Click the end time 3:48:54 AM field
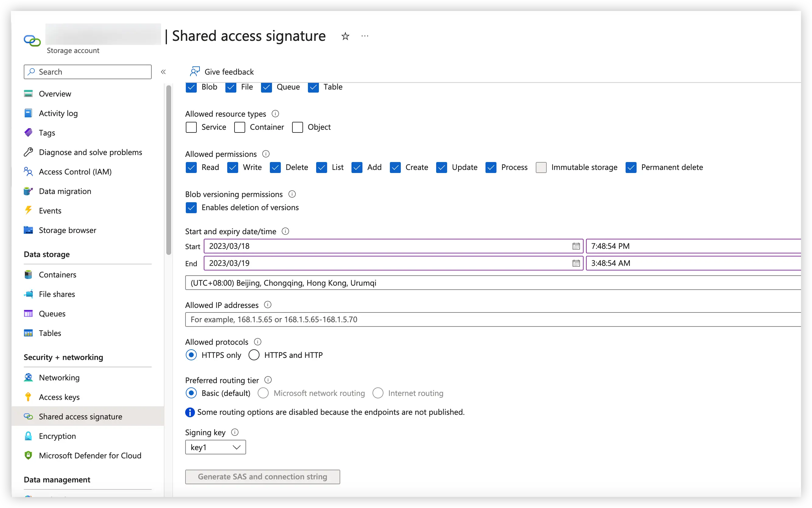The width and height of the screenshot is (812, 508). (x=694, y=263)
